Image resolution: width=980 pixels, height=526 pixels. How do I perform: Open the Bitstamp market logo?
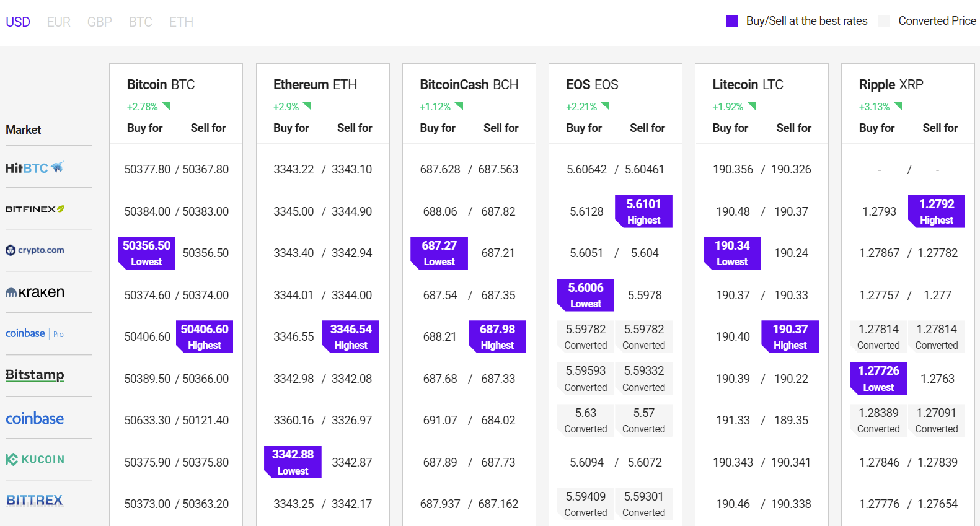click(x=35, y=375)
